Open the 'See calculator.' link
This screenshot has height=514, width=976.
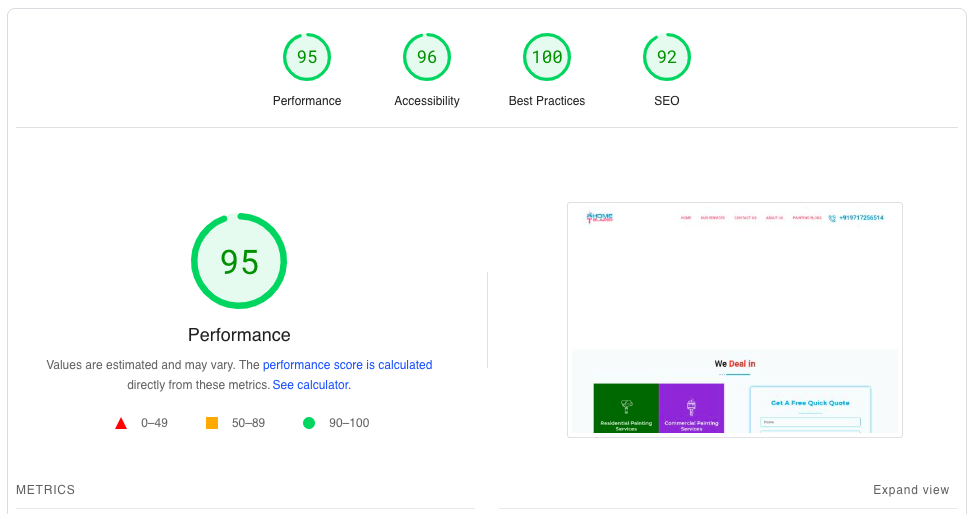pyautogui.click(x=311, y=385)
